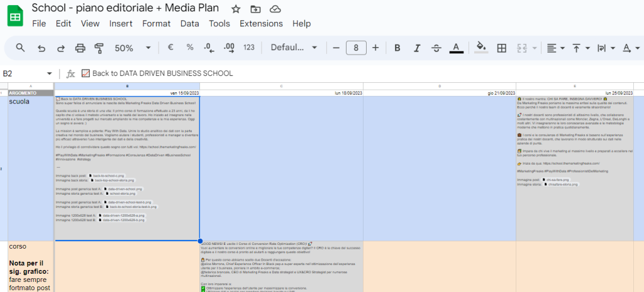Redo the last action
The image size is (644, 292).
coord(61,48)
